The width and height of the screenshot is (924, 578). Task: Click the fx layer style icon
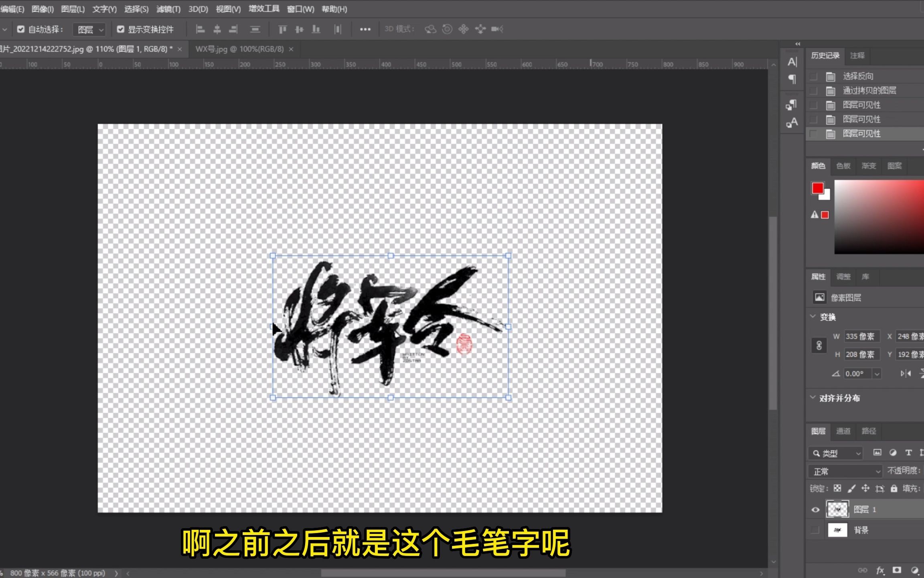(x=880, y=570)
